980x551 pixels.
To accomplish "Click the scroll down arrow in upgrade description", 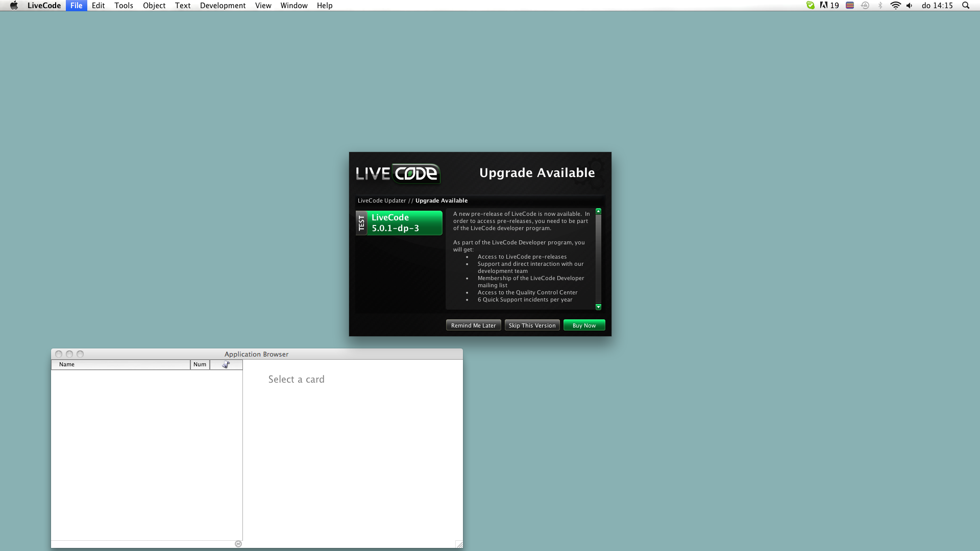I will coord(598,307).
